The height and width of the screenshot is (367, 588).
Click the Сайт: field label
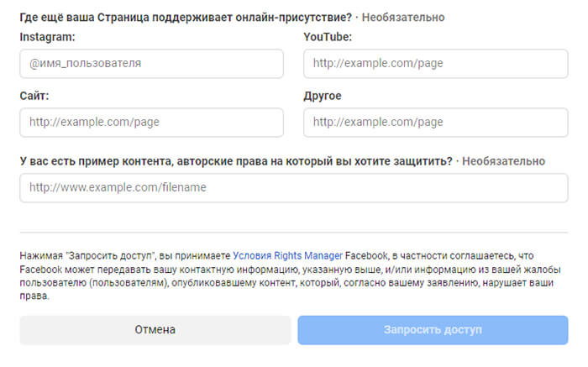pos(34,96)
